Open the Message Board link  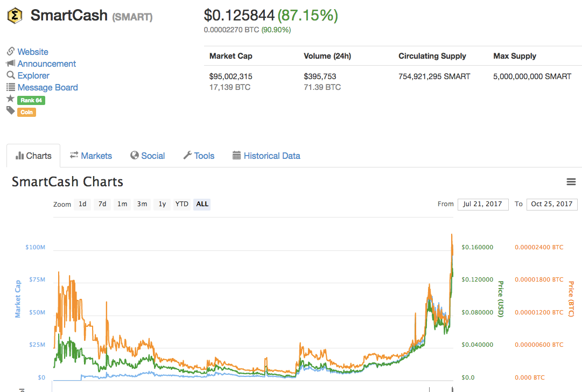[x=47, y=88]
